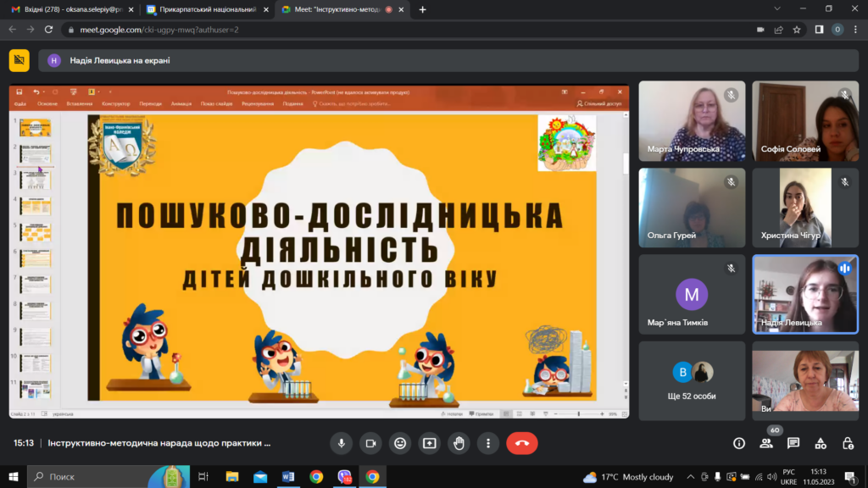Screen dimensions: 868x488
Task: Open meeting details info icon
Action: point(739,443)
